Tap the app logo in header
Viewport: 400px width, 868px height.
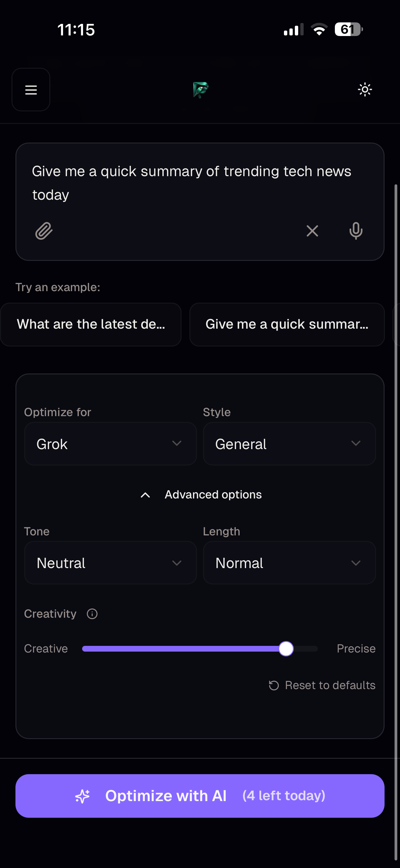tap(200, 90)
